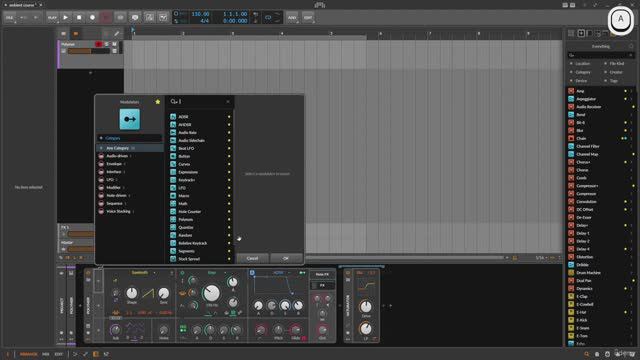This screenshot has width=640, height=360.
Task: Click the Modulators arrow icon tile
Action: click(129, 119)
